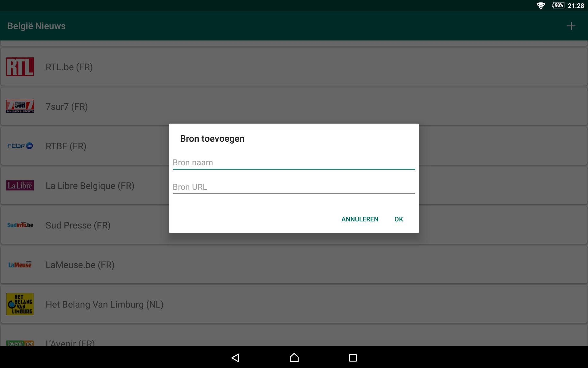Click the rtbf.be logo icon
This screenshot has width=588, height=368.
(20, 146)
